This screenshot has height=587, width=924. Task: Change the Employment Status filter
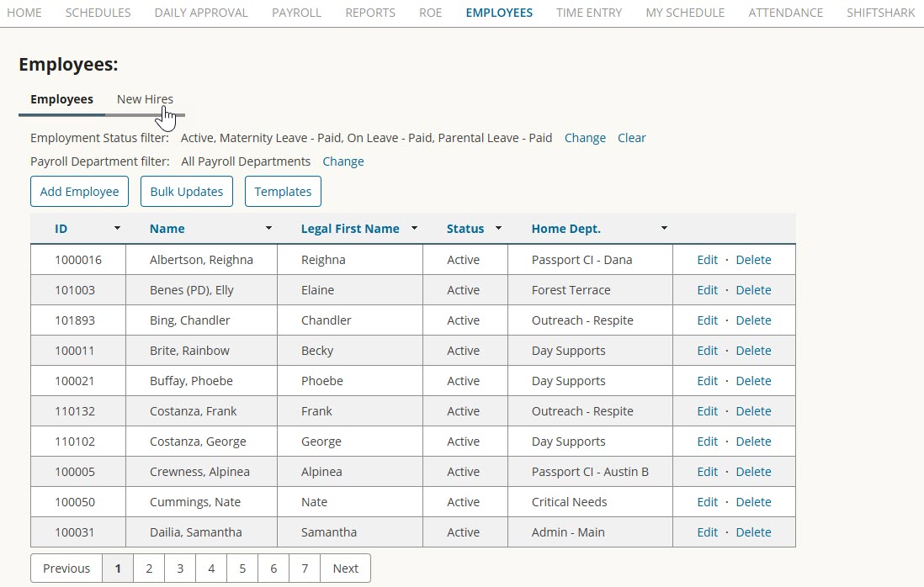click(x=585, y=138)
